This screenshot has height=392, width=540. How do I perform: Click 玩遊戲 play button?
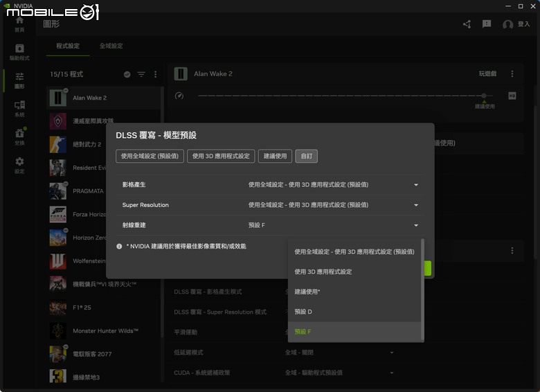(x=487, y=73)
